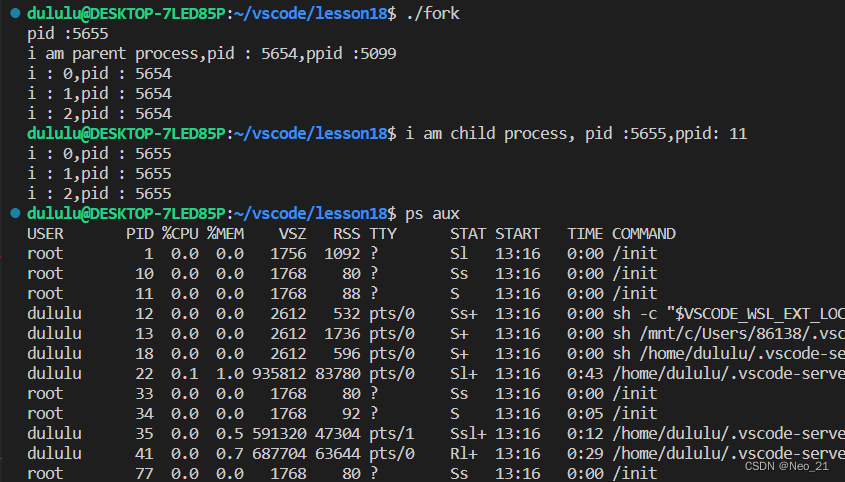Click the %CPU column header

click(181, 233)
